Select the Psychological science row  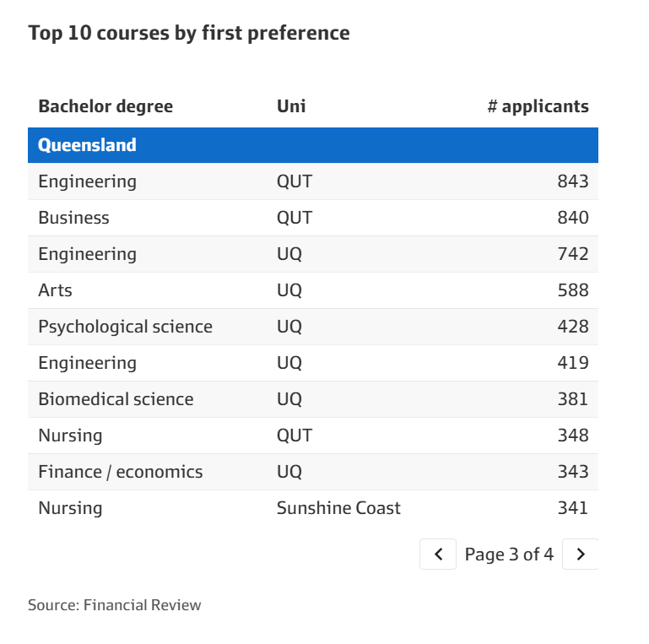pyautogui.click(x=312, y=327)
